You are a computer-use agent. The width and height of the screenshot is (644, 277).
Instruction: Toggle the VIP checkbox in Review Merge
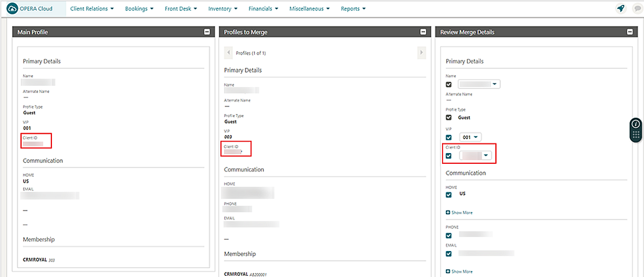coord(449,137)
